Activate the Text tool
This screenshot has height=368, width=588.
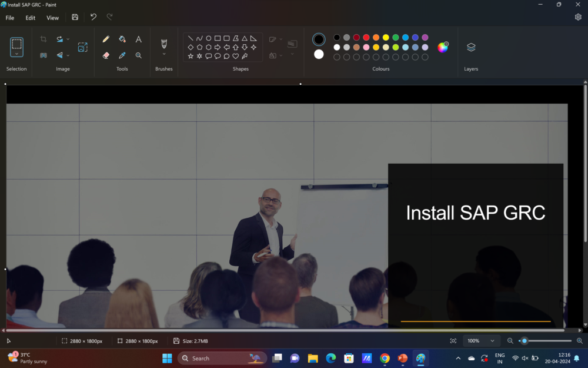(x=139, y=39)
